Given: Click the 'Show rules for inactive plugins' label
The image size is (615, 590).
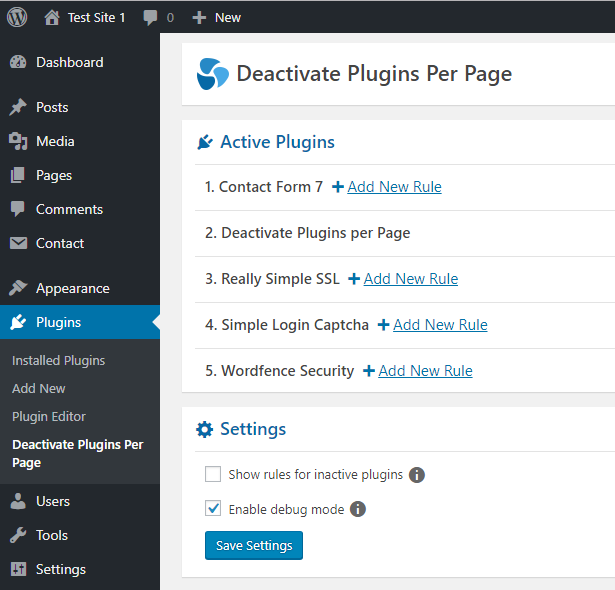Looking at the screenshot, I should pyautogui.click(x=316, y=475).
